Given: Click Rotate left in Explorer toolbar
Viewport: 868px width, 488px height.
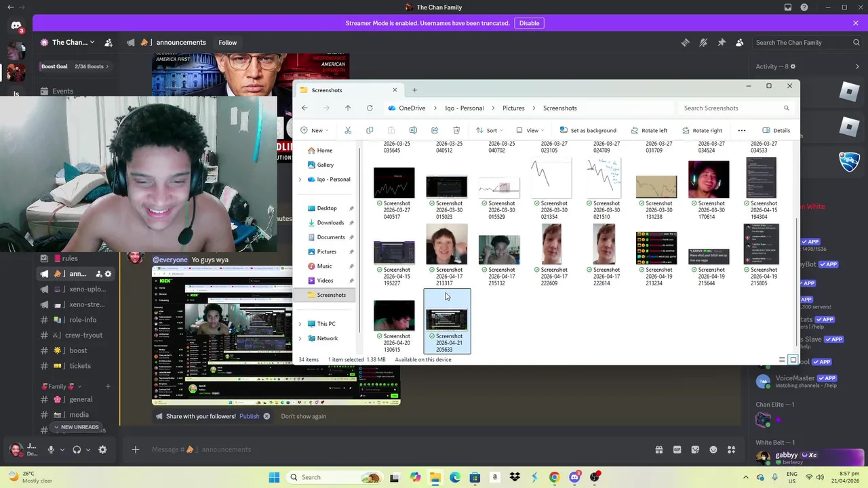Looking at the screenshot, I should (x=649, y=130).
